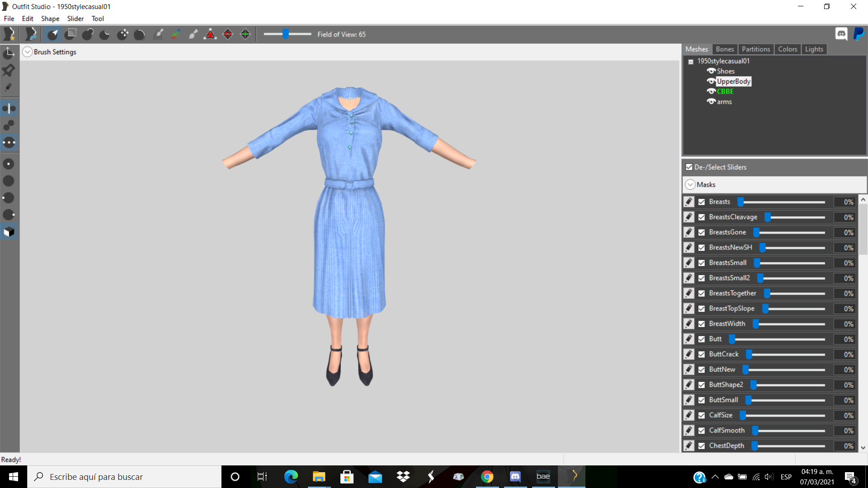Click the ButtNew slider handle

pos(745,370)
